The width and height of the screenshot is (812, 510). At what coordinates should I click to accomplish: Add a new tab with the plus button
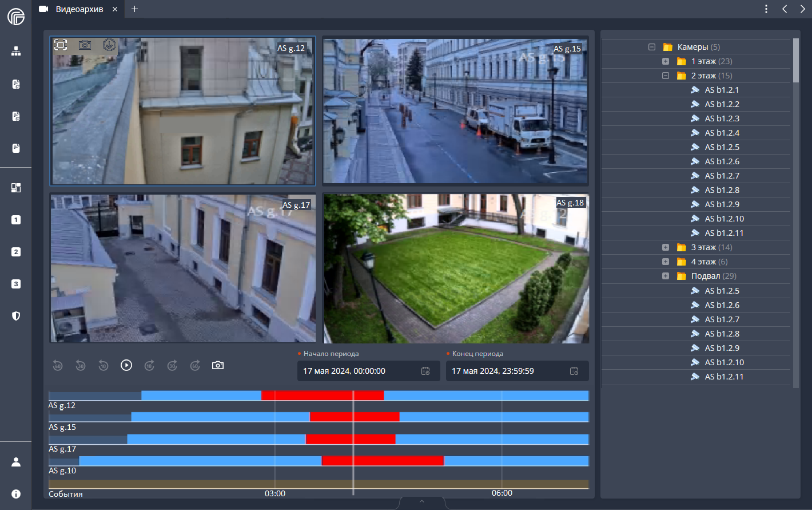coord(134,9)
